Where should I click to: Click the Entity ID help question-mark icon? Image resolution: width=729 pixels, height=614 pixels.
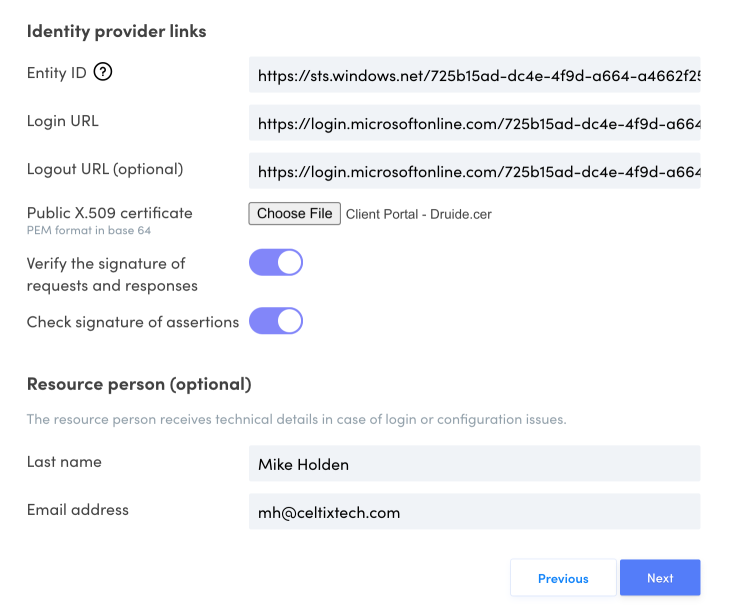[x=102, y=72]
